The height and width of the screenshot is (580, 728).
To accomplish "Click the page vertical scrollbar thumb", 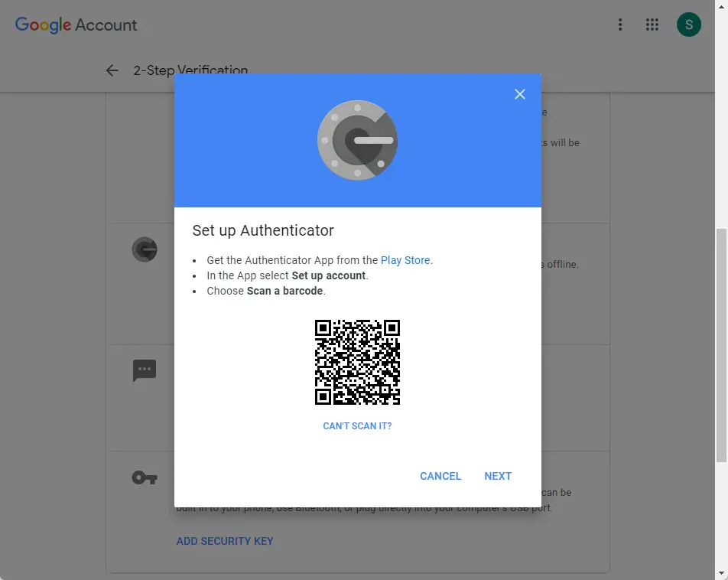I will pyautogui.click(x=721, y=345).
